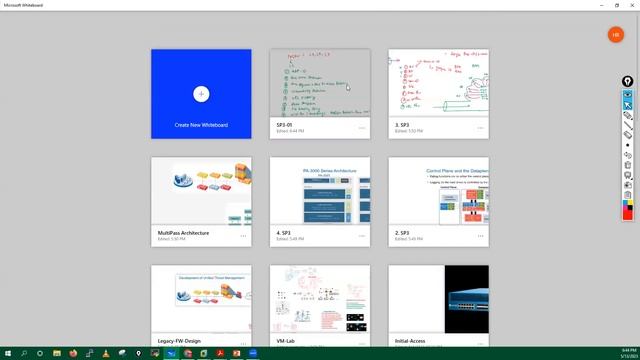Screen dimensions: 640x360
Task: Click the 'VM-Lab' board title
Action: 285,341
